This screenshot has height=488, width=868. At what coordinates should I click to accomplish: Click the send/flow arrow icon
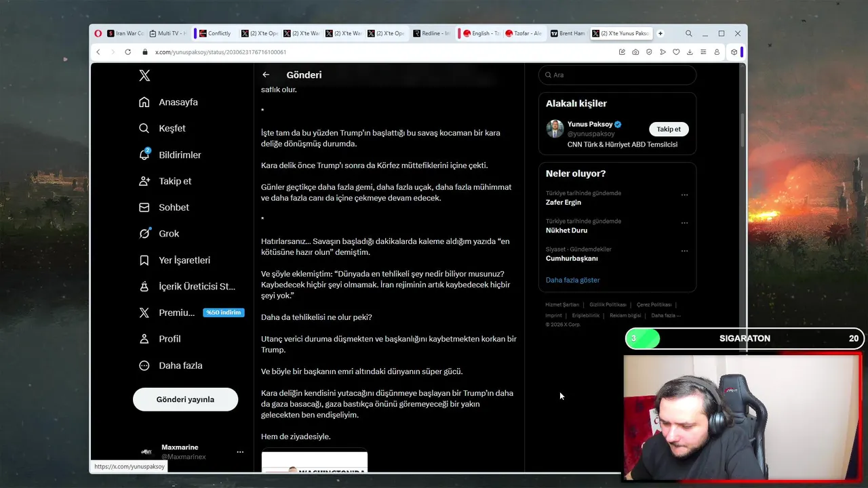click(663, 52)
